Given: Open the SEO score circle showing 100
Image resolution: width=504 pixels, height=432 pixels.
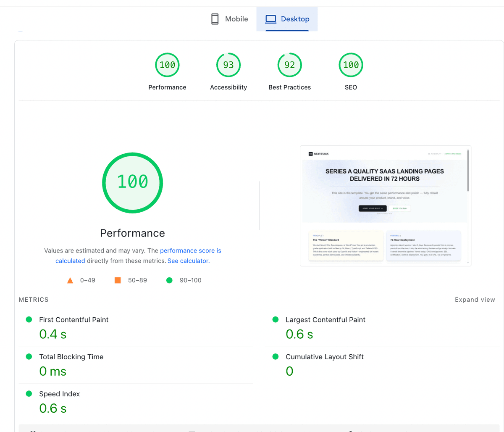Looking at the screenshot, I should 351,65.
